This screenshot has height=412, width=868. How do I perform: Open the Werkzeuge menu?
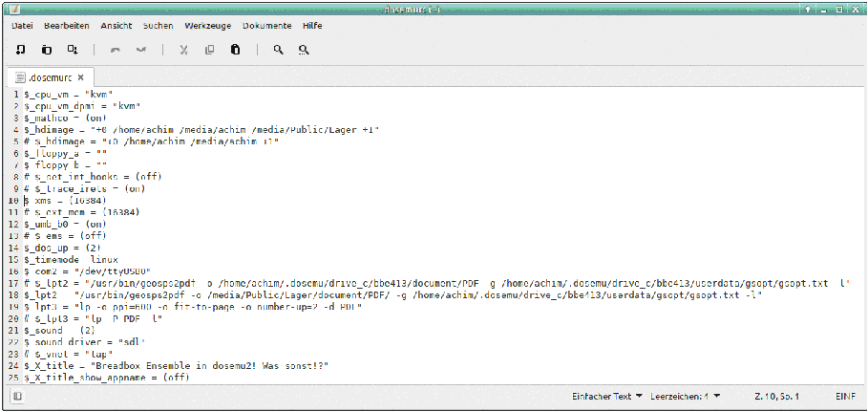click(207, 26)
